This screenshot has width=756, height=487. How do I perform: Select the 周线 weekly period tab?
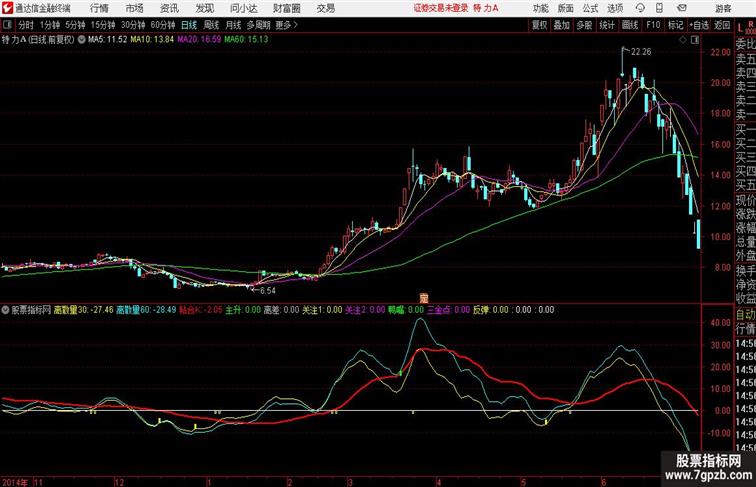point(211,25)
